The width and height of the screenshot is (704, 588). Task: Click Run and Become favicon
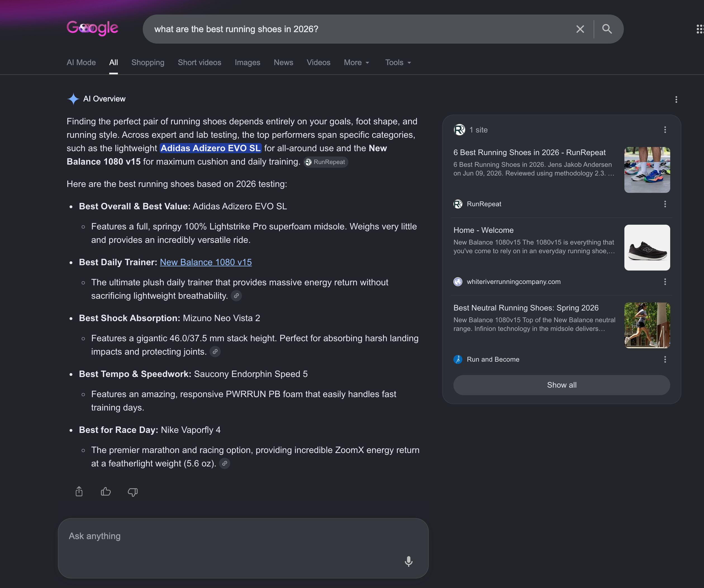click(x=458, y=360)
